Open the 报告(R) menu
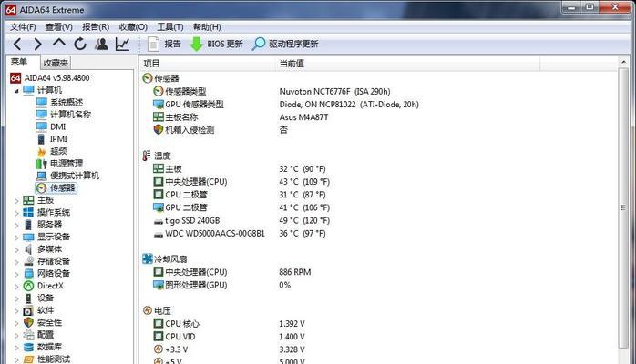Image resolution: width=636 pixels, height=364 pixels. 96,26
